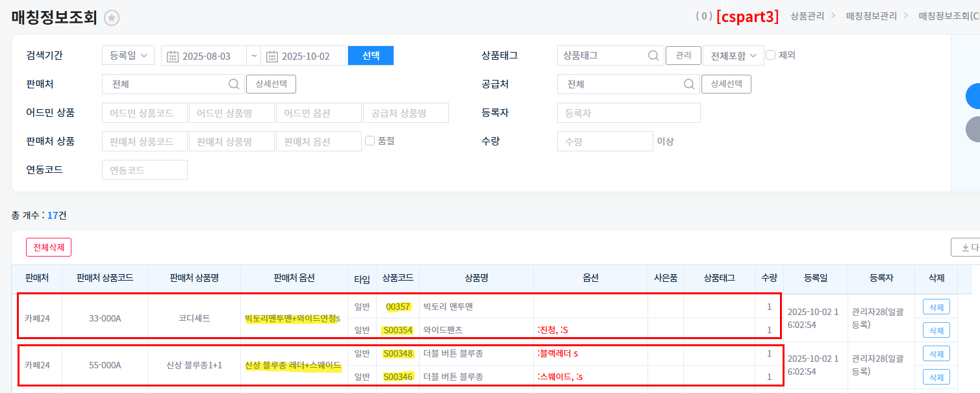Click the search icon in 판매처 field

[x=234, y=84]
